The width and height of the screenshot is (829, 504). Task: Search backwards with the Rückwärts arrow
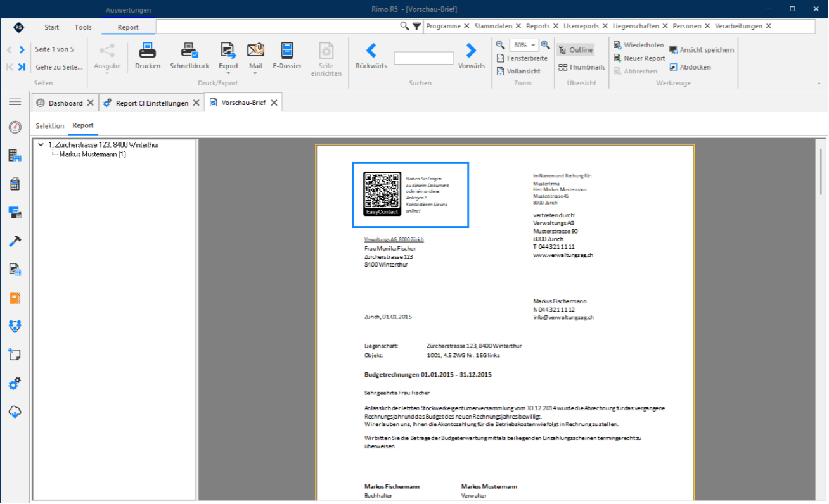[371, 56]
